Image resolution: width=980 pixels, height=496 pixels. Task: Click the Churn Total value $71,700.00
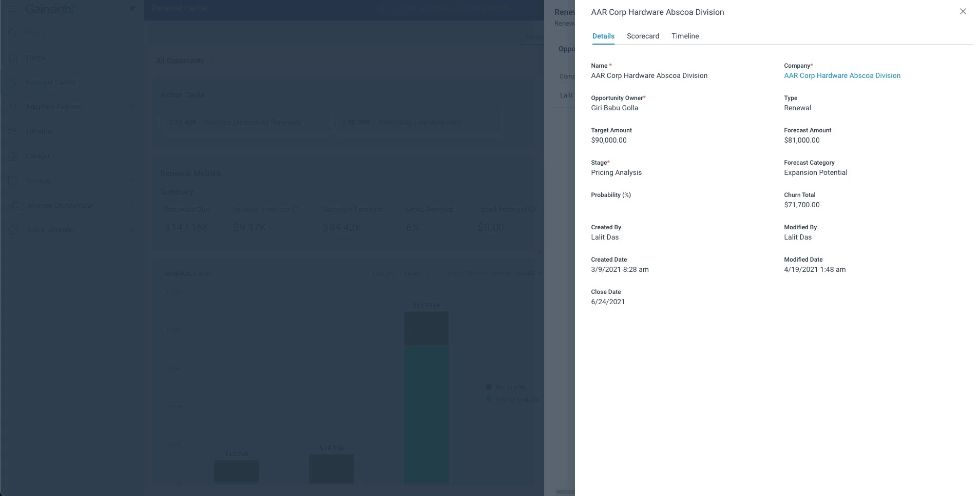pyautogui.click(x=802, y=205)
